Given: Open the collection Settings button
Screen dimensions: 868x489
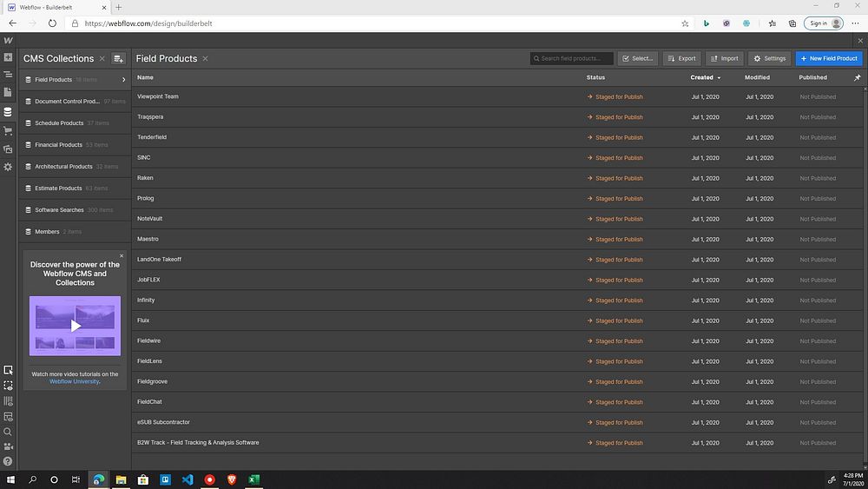Looking at the screenshot, I should point(769,59).
